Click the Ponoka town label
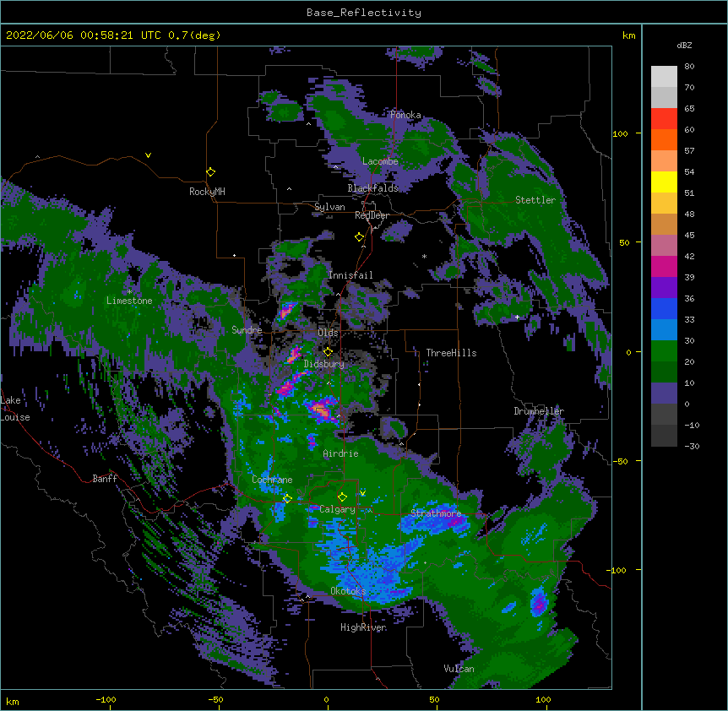The image size is (728, 711). [405, 115]
